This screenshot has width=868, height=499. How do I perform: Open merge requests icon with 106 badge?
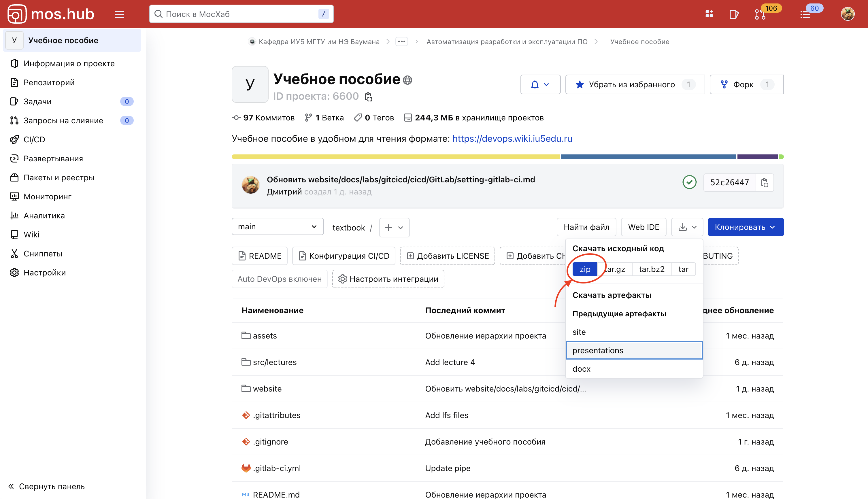760,14
